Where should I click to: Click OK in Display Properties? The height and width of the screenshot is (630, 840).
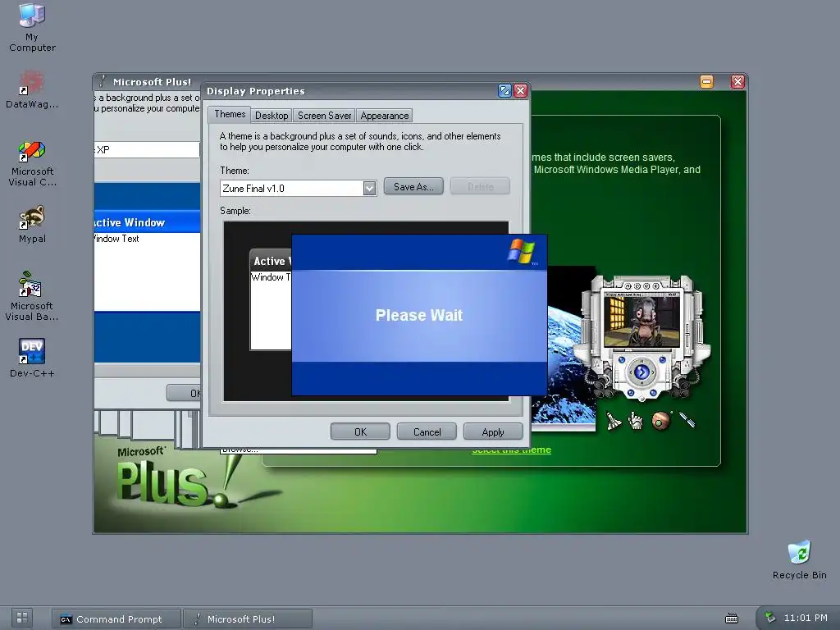361,431
